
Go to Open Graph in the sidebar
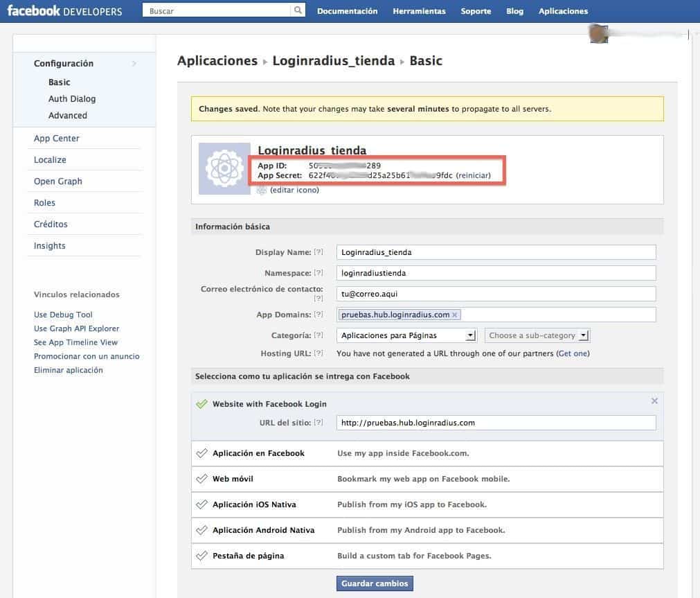[x=58, y=182]
